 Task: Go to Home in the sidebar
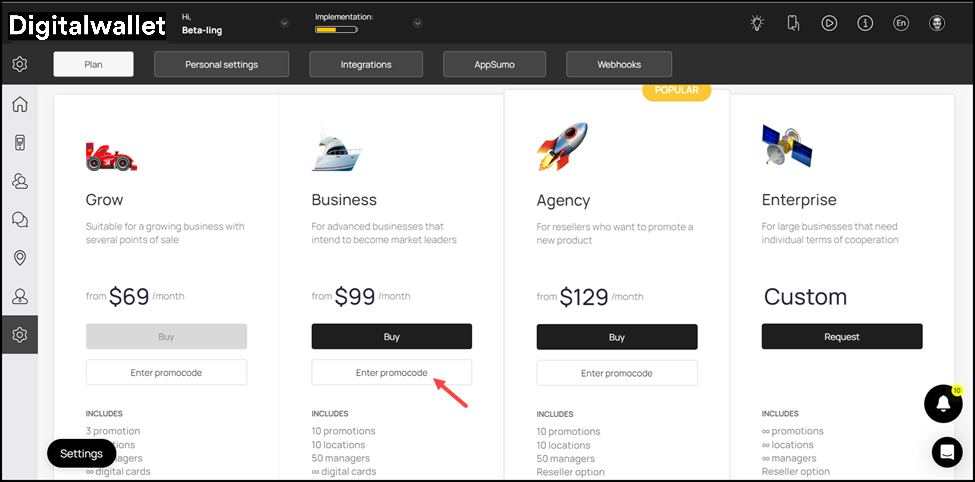coord(19,105)
